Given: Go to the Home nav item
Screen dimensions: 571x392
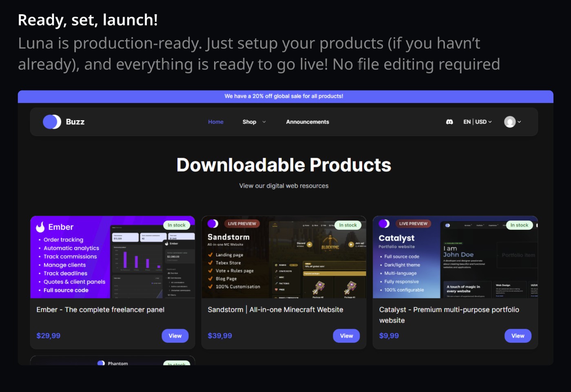Looking at the screenshot, I should pyautogui.click(x=215, y=122).
